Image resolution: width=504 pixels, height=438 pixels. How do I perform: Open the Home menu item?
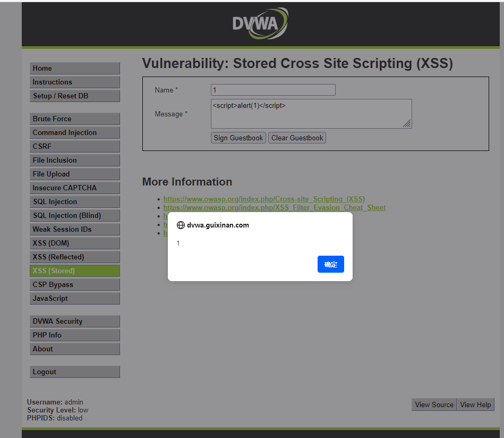[x=74, y=68]
